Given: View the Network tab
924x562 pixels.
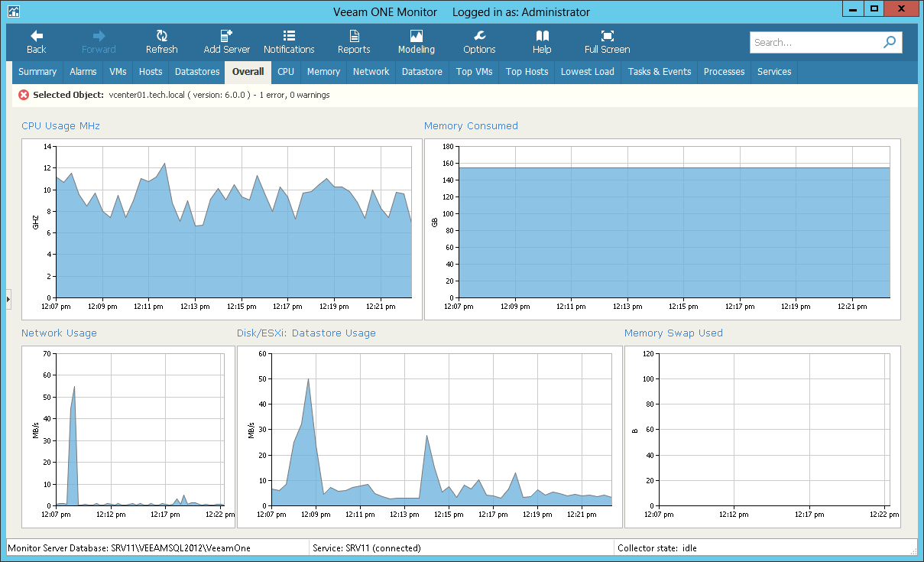Looking at the screenshot, I should [x=371, y=72].
